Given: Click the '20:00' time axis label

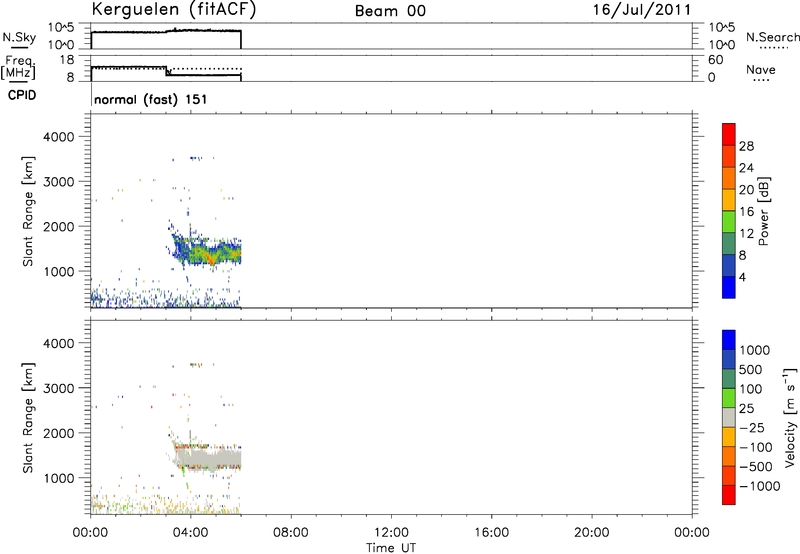Looking at the screenshot, I should tap(592, 533).
